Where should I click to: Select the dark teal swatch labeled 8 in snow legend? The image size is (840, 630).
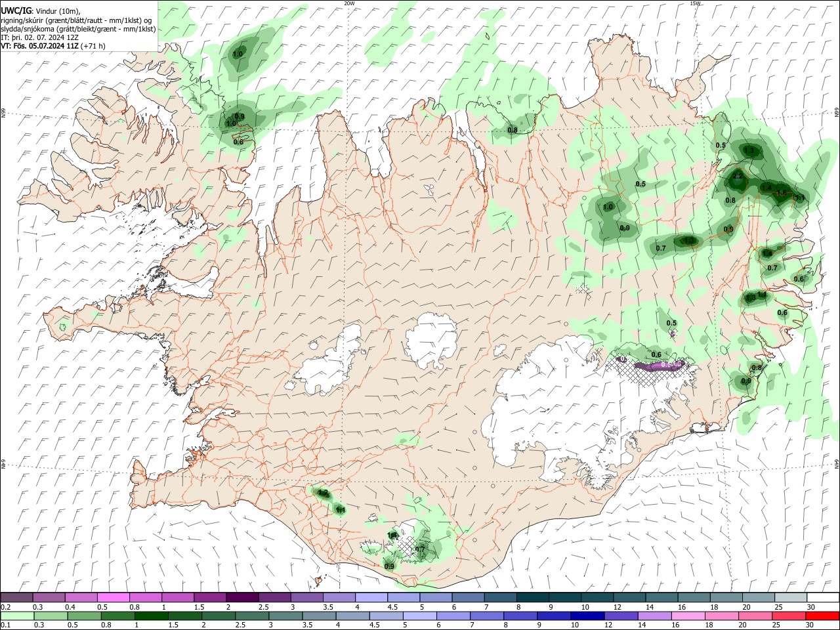coord(533,598)
